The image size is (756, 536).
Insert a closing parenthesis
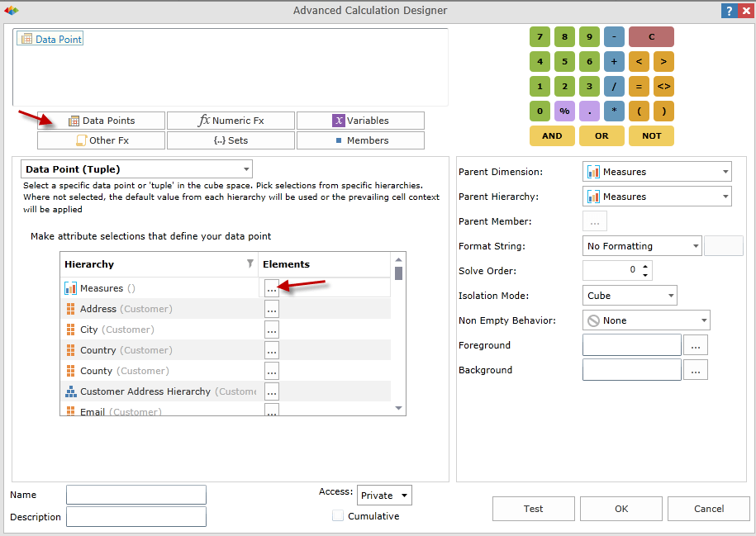(x=663, y=111)
